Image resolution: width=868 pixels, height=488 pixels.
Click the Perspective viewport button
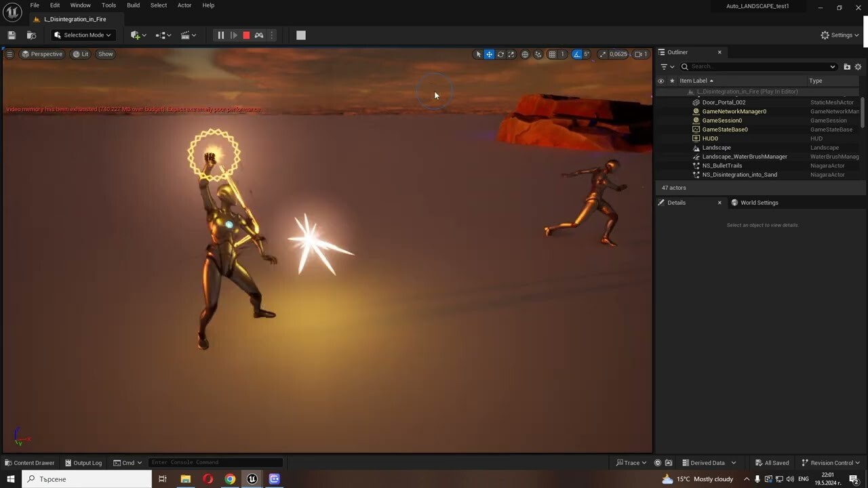click(x=42, y=54)
